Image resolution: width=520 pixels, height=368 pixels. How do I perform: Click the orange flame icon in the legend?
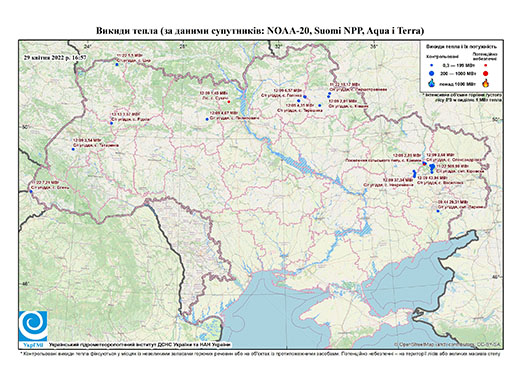486,83
